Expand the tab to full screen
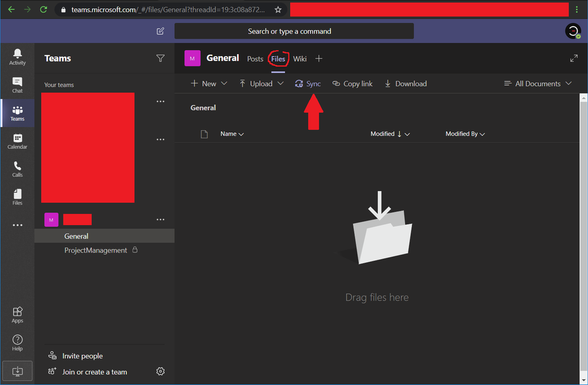This screenshot has height=385, width=588. click(x=574, y=58)
